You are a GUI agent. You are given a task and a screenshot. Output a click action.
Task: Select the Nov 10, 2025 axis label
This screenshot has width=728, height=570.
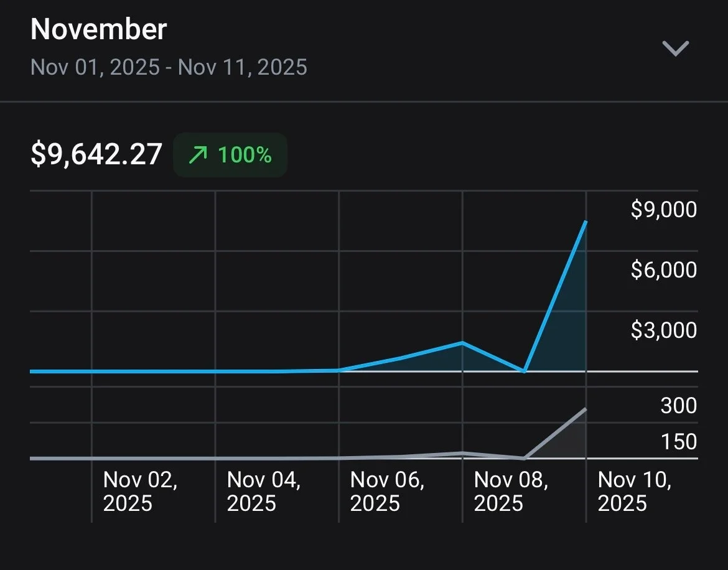(634, 492)
